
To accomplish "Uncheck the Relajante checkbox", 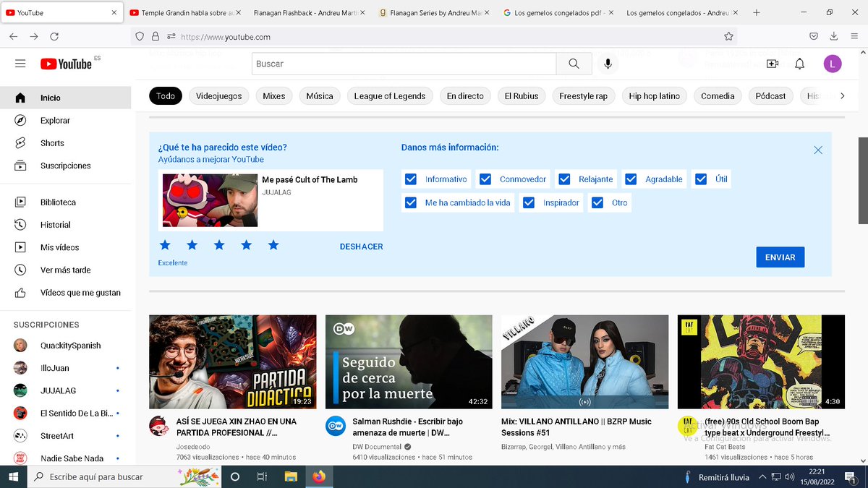I will point(564,179).
